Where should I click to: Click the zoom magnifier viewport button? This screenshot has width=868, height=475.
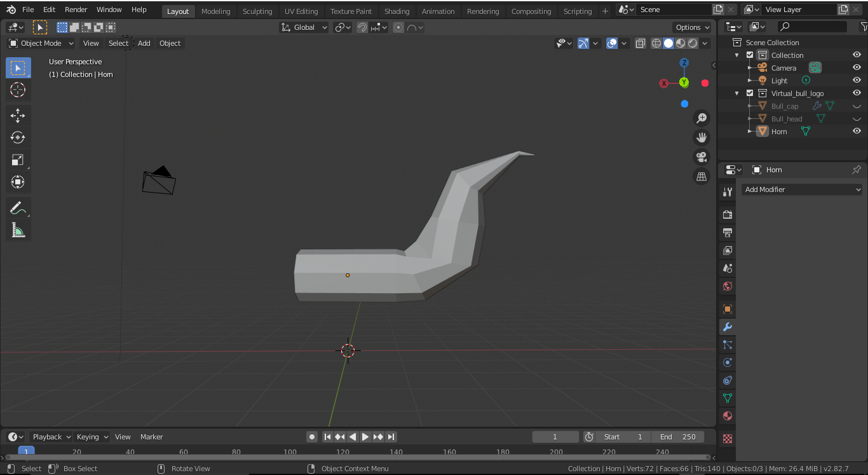702,118
